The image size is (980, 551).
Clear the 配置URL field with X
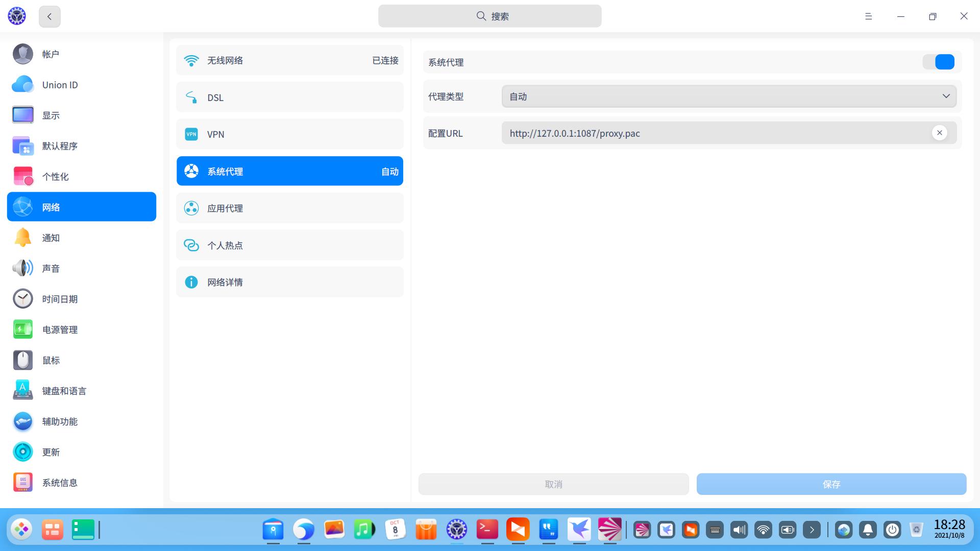(939, 133)
